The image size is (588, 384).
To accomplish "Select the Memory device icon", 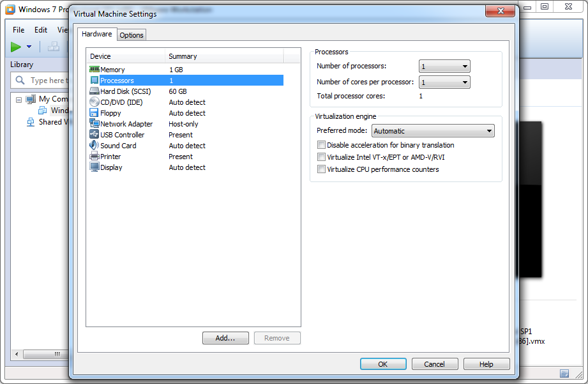I will pos(94,70).
